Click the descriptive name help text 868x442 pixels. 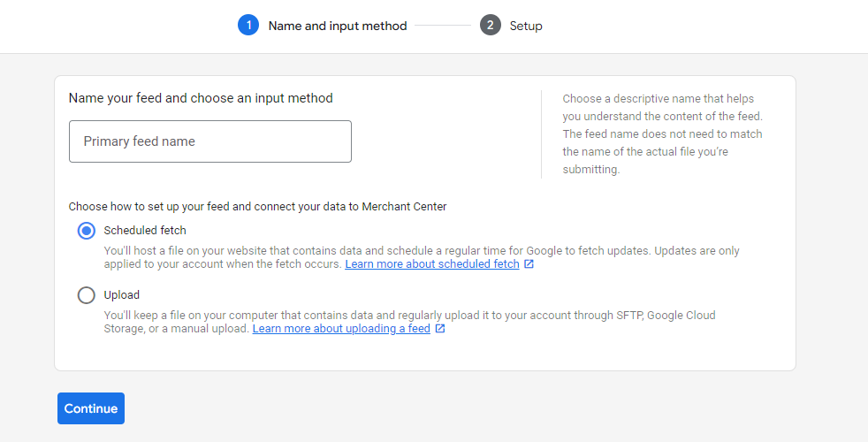[663, 134]
